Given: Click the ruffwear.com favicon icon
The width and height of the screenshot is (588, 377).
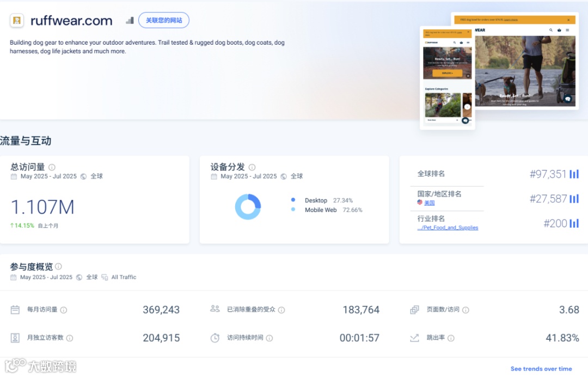Looking at the screenshot, I should coord(17,20).
